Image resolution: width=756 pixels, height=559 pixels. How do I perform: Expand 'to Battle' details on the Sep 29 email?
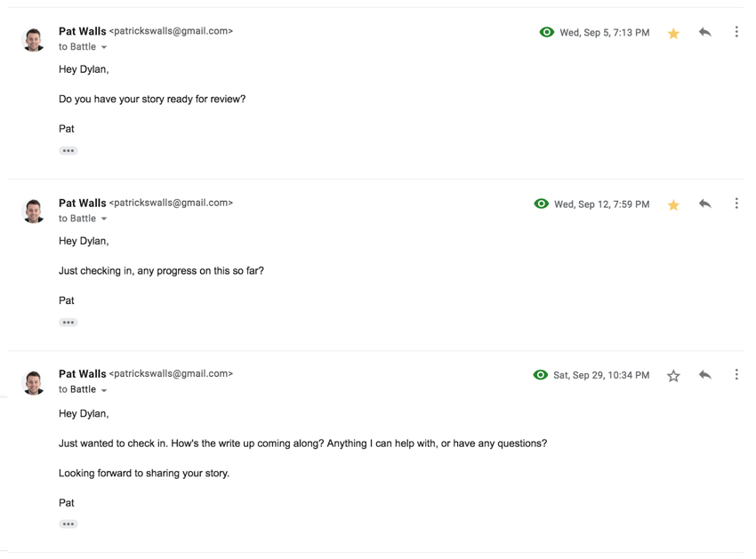coord(103,389)
